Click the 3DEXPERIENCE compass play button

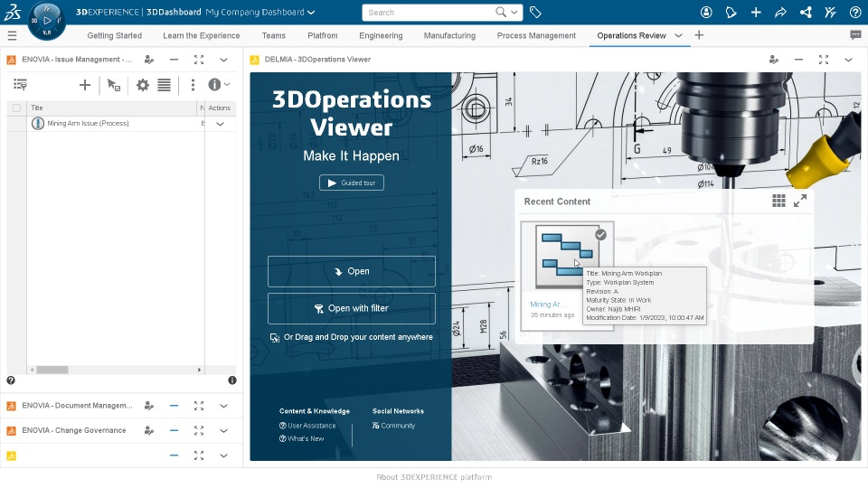coord(47,21)
